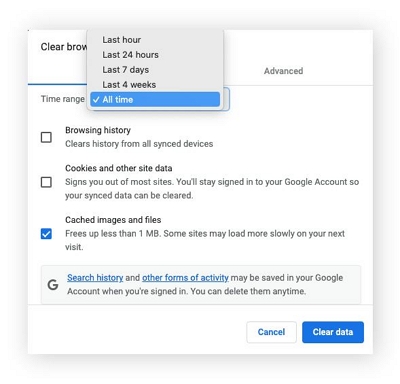This screenshot has height=384, width=400.
Task: Click the Clear data button
Action: point(333,332)
